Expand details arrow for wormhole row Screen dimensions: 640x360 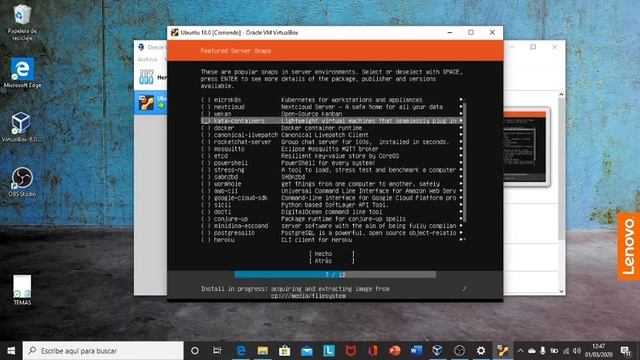click(x=461, y=184)
